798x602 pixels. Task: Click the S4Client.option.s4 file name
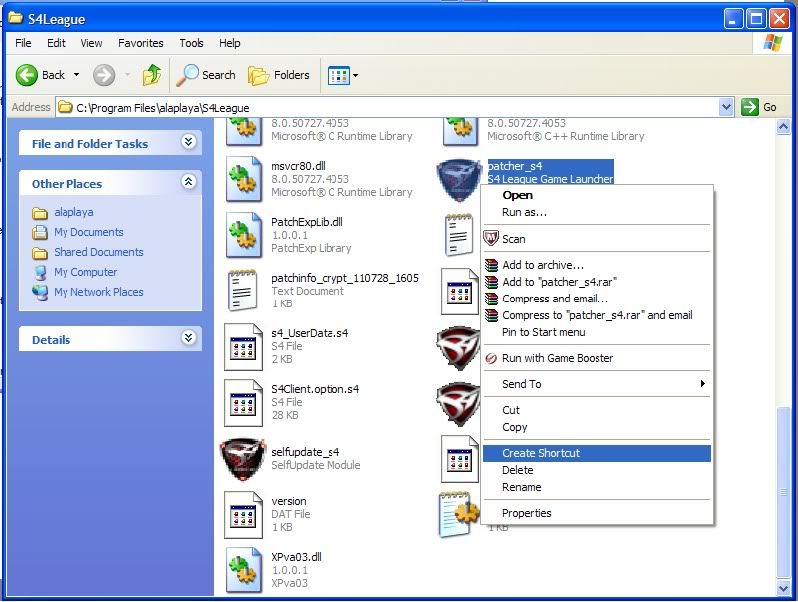pos(315,389)
